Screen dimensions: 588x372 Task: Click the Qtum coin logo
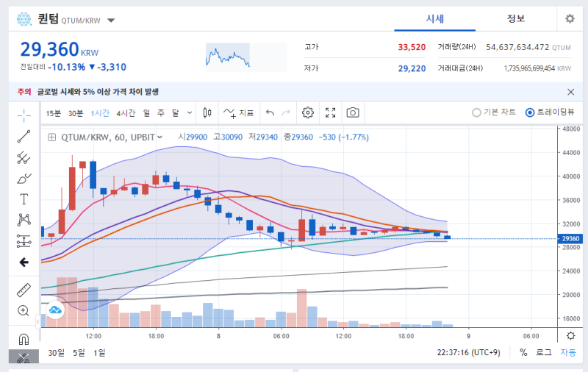(24, 19)
